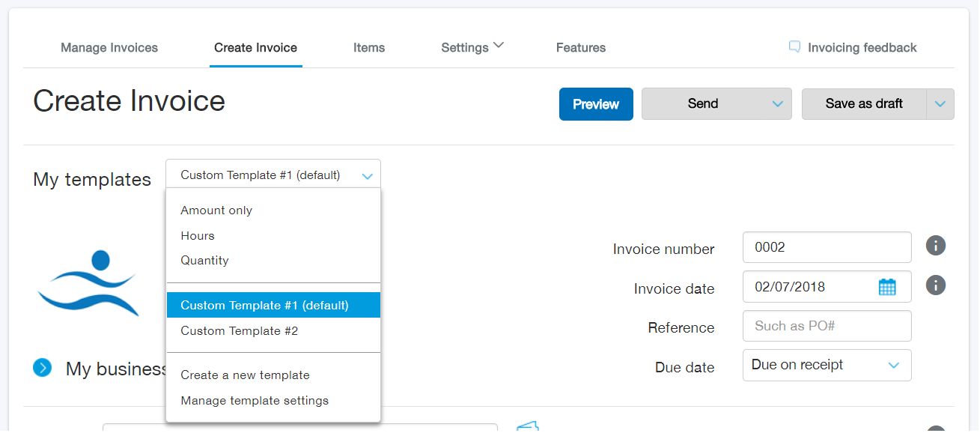This screenshot has width=980, height=433.
Task: Click the info icon beside Invoice number
Action: click(935, 246)
